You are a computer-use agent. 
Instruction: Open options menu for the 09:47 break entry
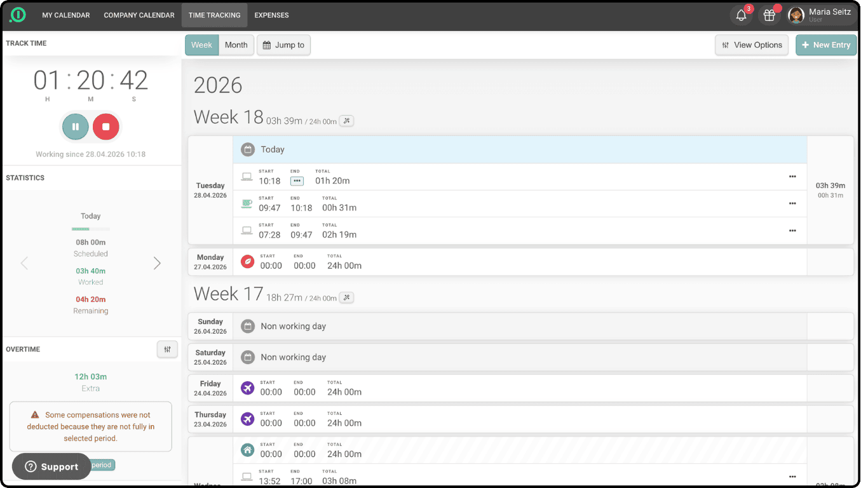coord(792,203)
